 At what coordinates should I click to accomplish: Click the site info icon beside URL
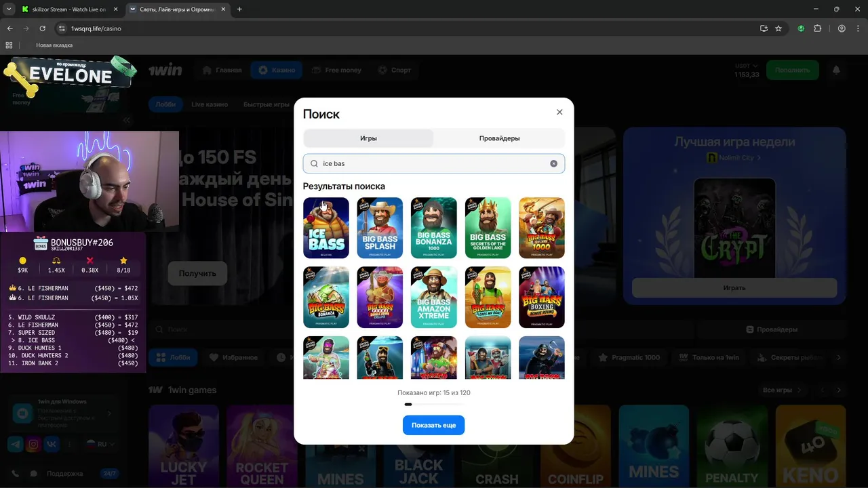click(62, 28)
